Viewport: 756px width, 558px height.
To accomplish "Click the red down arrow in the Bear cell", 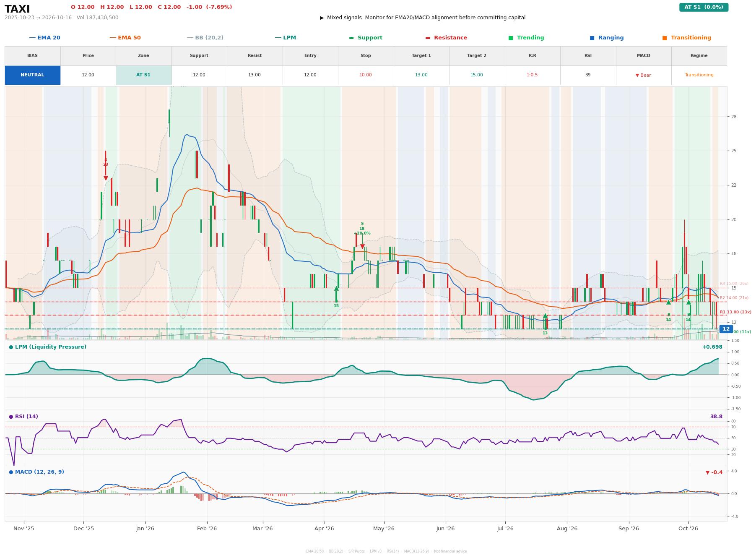I will [637, 76].
